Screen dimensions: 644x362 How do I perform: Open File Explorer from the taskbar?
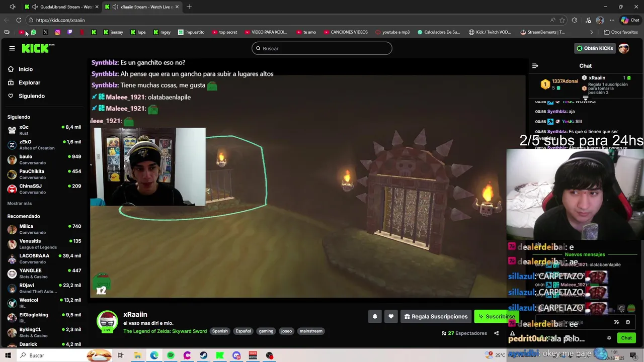(137, 355)
